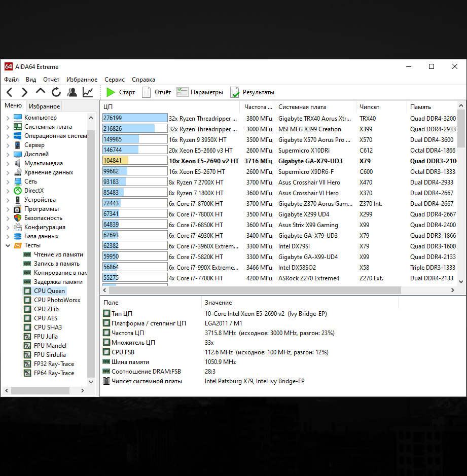Screen dimensions: 467x476
Task: Maximize the AIDA64 Extreme window
Action: coord(432,66)
